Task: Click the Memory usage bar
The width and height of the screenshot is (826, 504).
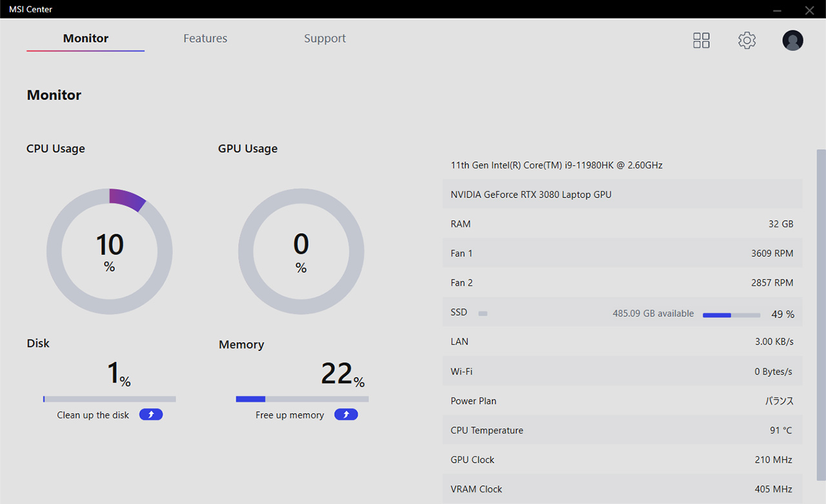Action: [302, 399]
